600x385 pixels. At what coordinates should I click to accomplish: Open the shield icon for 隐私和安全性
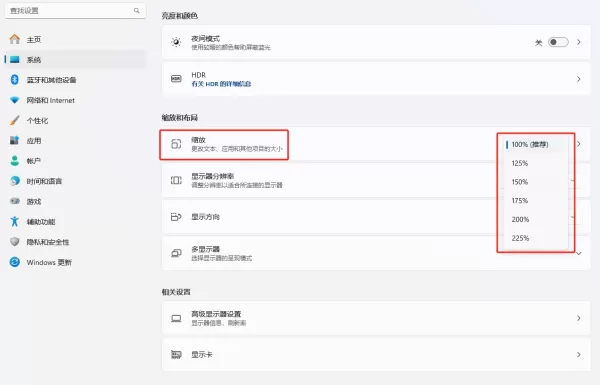[15, 241]
